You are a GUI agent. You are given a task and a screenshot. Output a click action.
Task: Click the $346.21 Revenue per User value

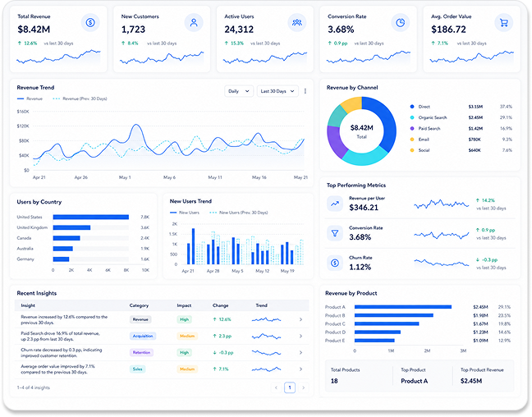tap(364, 208)
